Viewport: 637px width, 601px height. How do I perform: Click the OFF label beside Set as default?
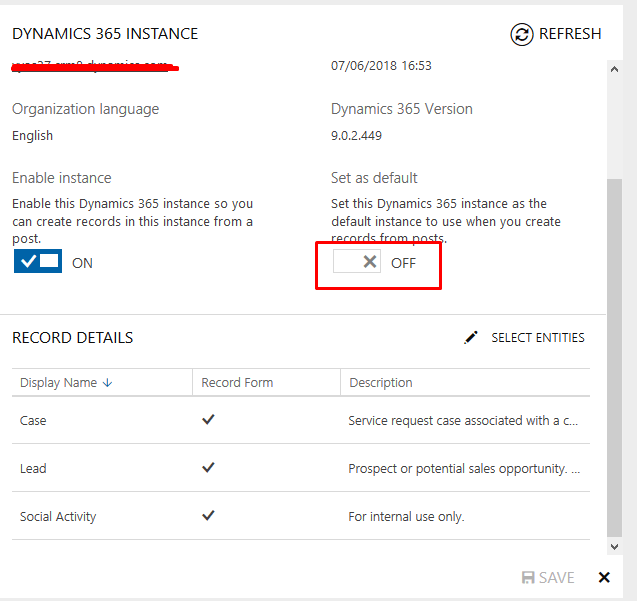403,263
